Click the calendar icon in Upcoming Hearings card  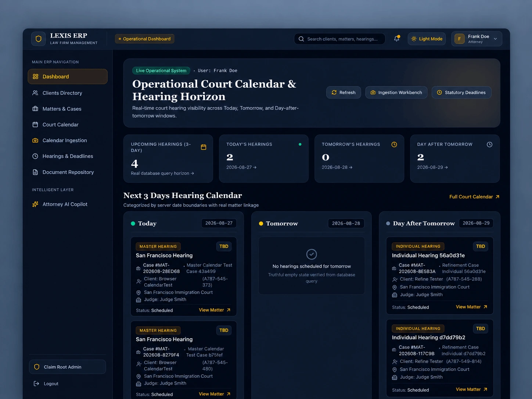pyautogui.click(x=204, y=147)
